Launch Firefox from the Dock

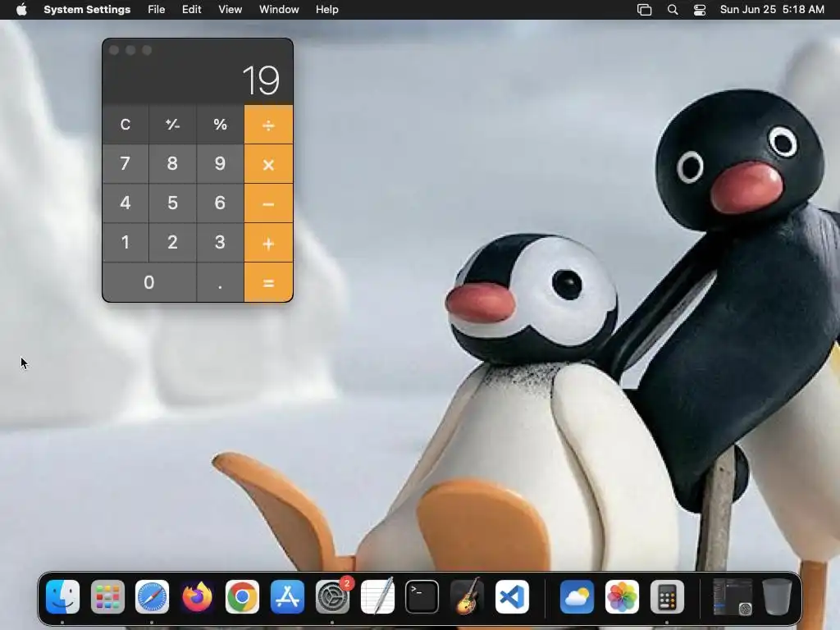point(197,597)
